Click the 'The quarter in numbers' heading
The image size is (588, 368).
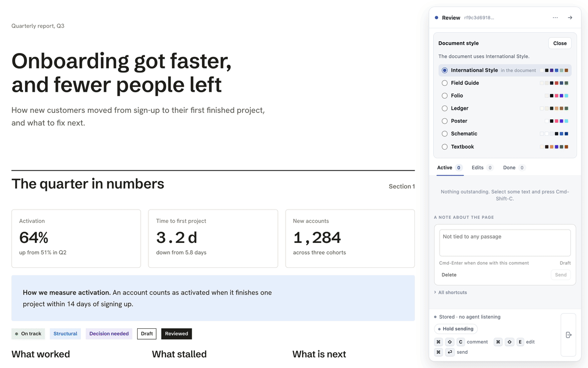pyautogui.click(x=88, y=184)
